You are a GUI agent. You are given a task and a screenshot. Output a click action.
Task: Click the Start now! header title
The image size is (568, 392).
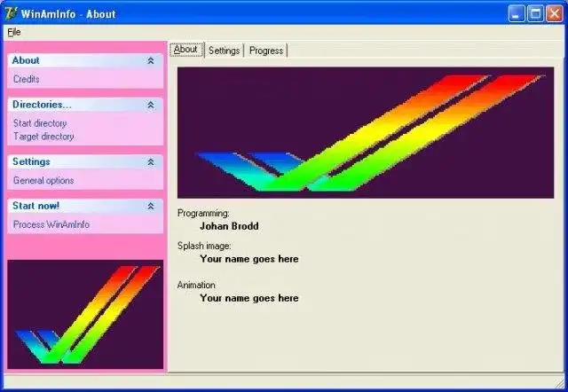(35, 206)
